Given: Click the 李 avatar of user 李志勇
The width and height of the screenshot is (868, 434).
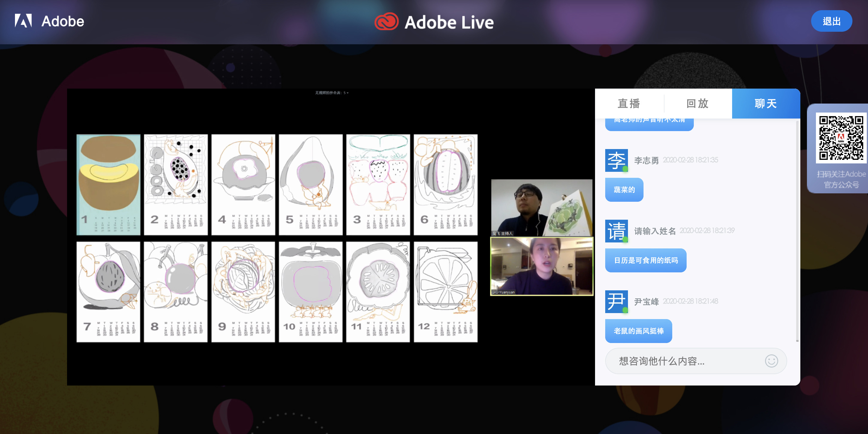Looking at the screenshot, I should pyautogui.click(x=616, y=160).
